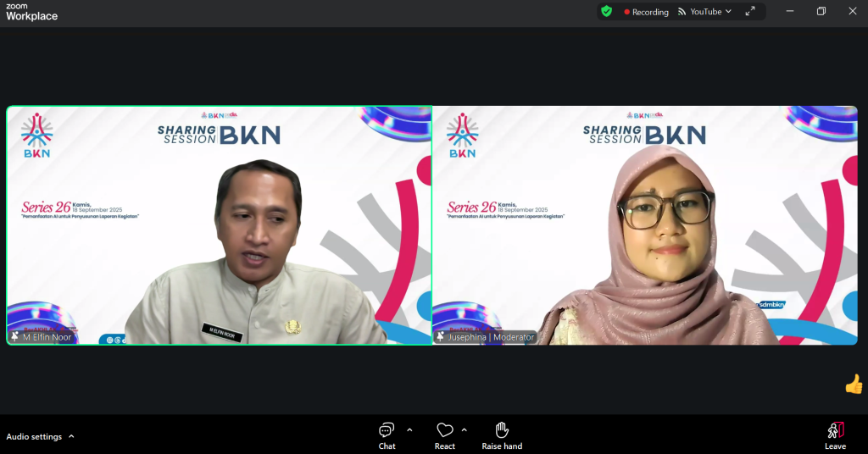Viewport: 868px width, 454px height.
Task: Click the Zoom Workplace logo
Action: click(x=31, y=12)
